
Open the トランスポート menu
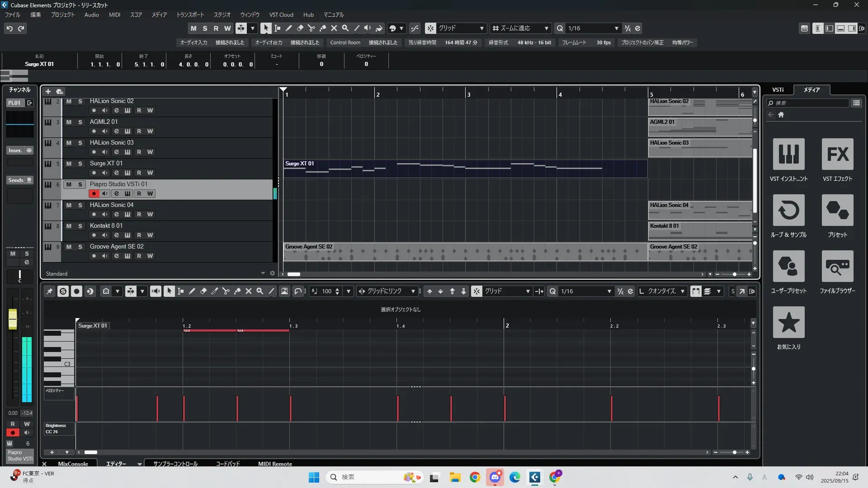[190, 14]
